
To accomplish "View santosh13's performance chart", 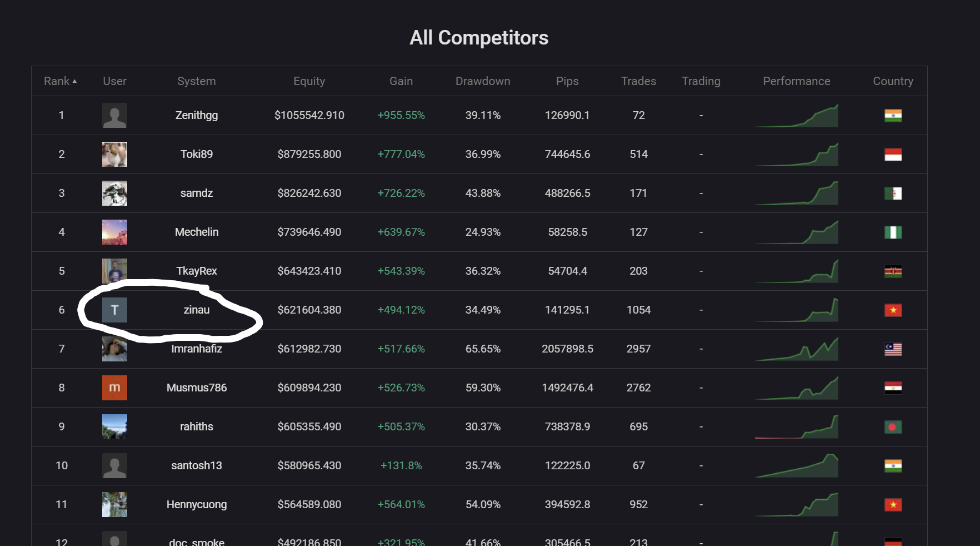I will tap(796, 466).
